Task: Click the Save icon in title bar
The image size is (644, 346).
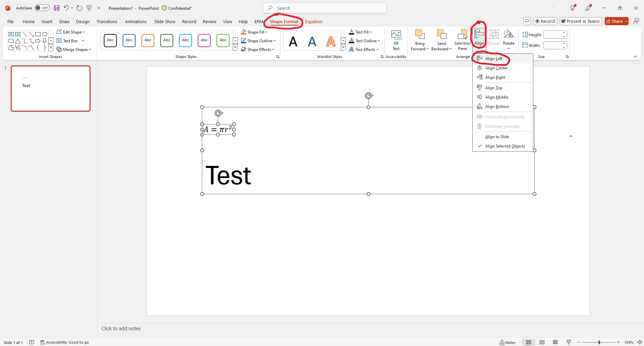Action: click(x=57, y=8)
